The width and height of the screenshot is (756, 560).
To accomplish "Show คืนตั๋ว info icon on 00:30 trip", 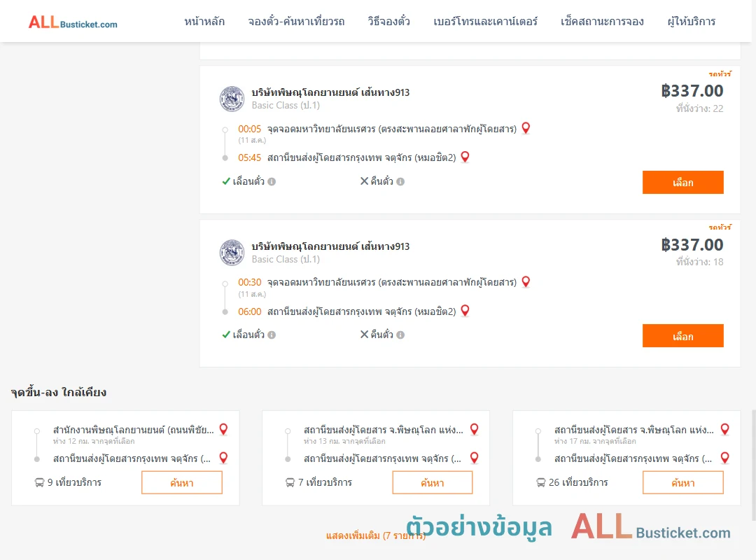I will [400, 335].
